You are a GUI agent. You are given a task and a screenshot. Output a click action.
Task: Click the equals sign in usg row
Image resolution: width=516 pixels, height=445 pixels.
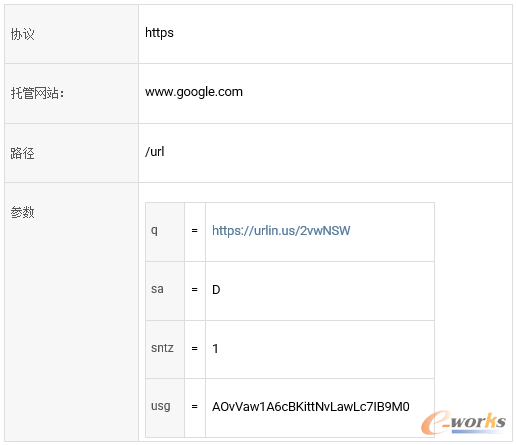[195, 407]
